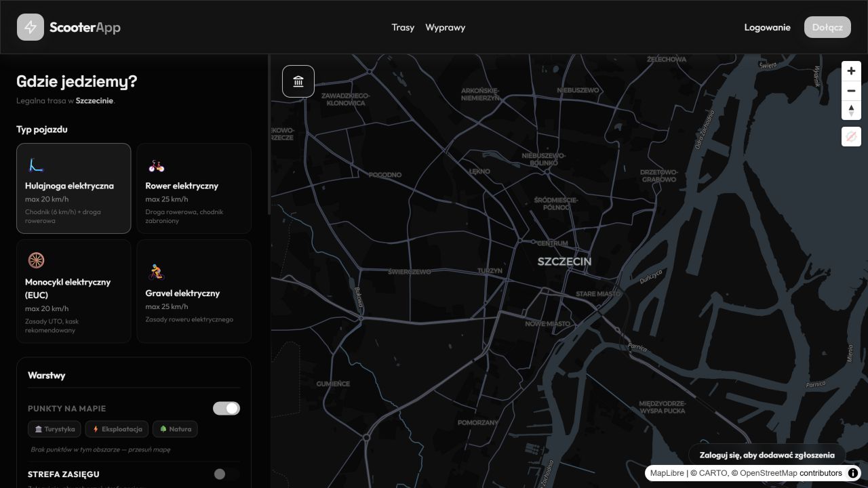The height and width of the screenshot is (488, 868).
Task: Open the CARTO attribution link
Action: (x=713, y=473)
